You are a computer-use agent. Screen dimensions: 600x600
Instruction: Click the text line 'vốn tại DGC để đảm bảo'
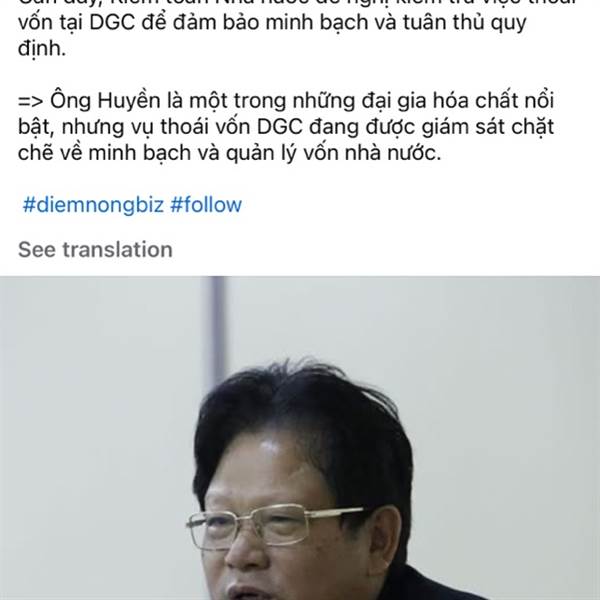coord(272,23)
